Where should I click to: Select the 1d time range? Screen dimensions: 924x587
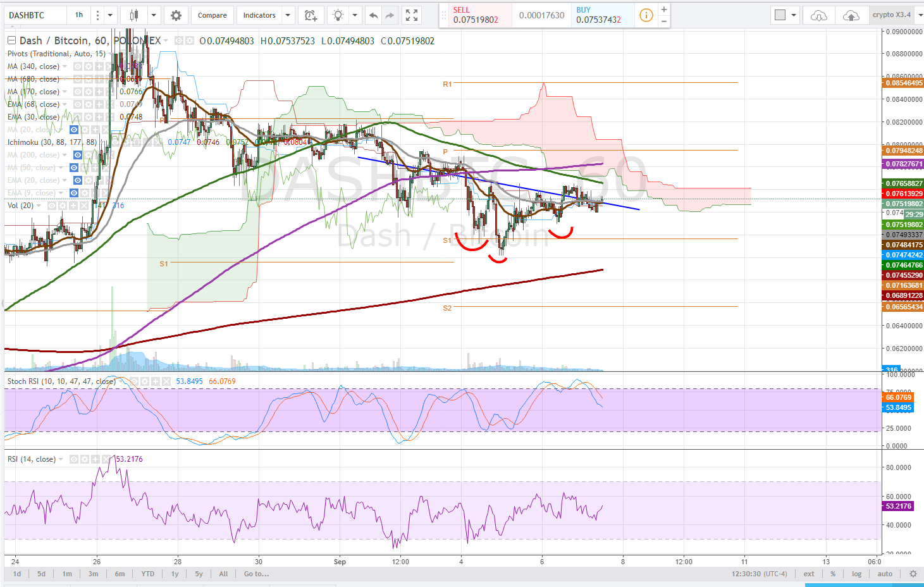pyautogui.click(x=17, y=574)
